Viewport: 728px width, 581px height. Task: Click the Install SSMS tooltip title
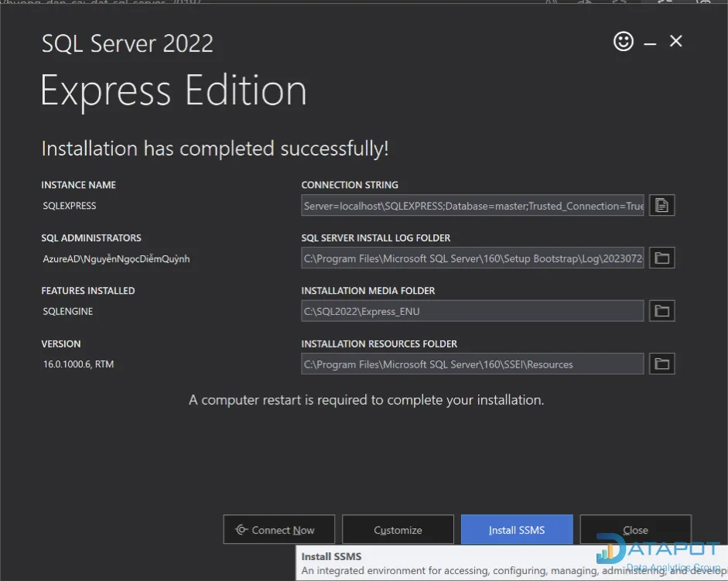click(x=331, y=556)
